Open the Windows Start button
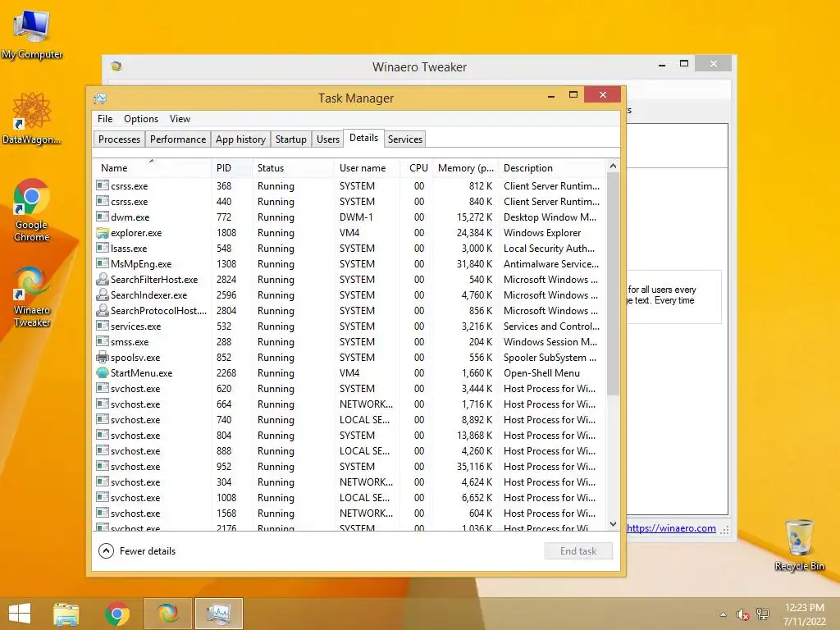 pyautogui.click(x=20, y=614)
